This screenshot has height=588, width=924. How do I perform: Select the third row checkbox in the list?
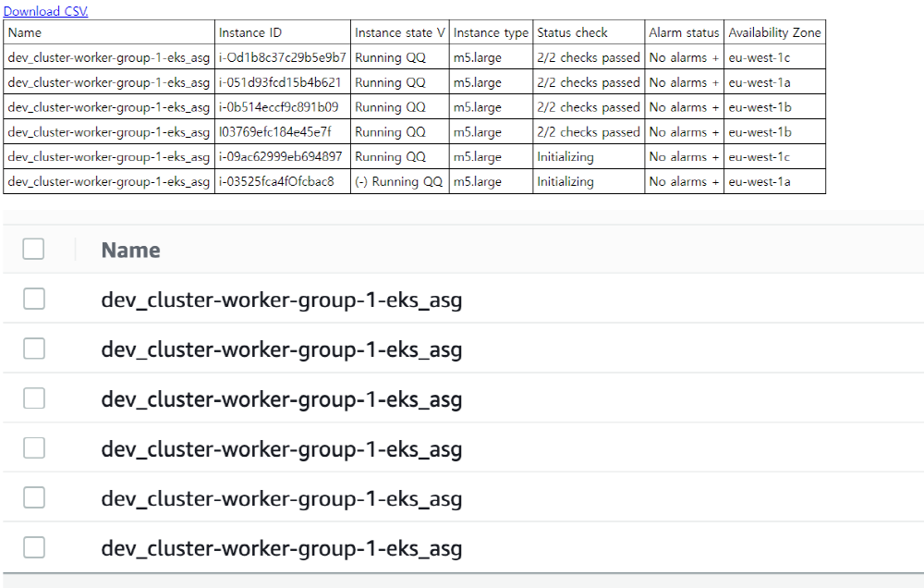(x=34, y=398)
